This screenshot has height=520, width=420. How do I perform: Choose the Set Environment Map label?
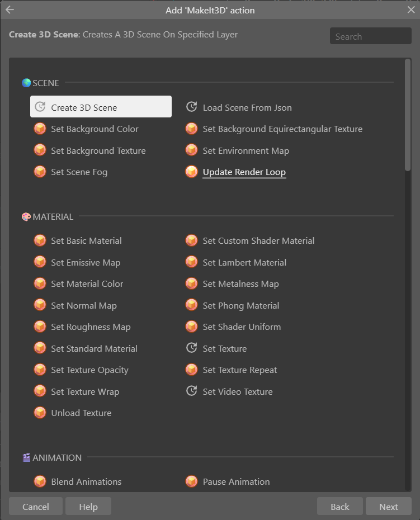click(x=246, y=151)
